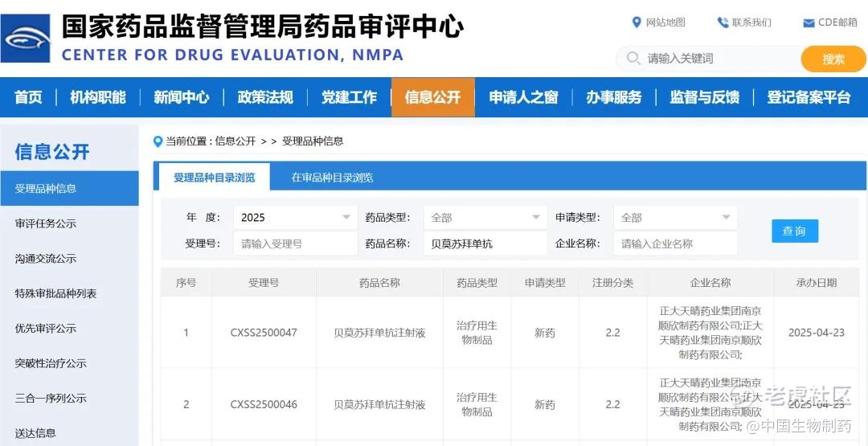Open the 机构职能 menu
Image resolution: width=868 pixels, height=446 pixels.
(98, 97)
